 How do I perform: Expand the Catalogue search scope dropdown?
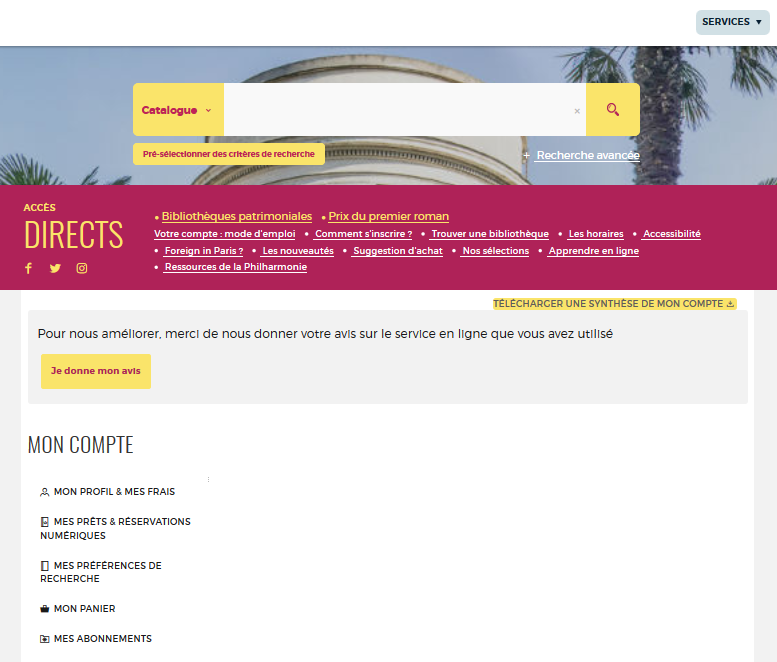coord(178,110)
